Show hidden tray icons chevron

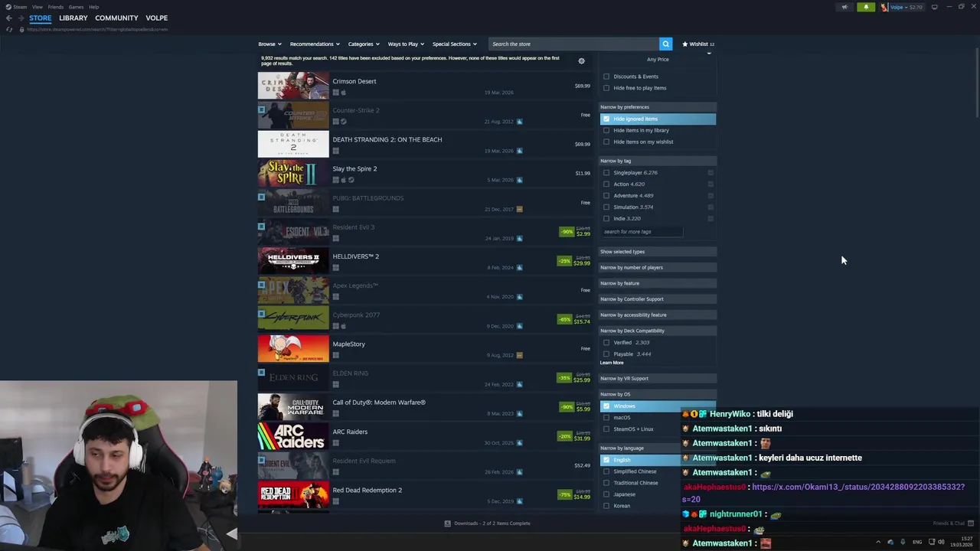(x=878, y=542)
